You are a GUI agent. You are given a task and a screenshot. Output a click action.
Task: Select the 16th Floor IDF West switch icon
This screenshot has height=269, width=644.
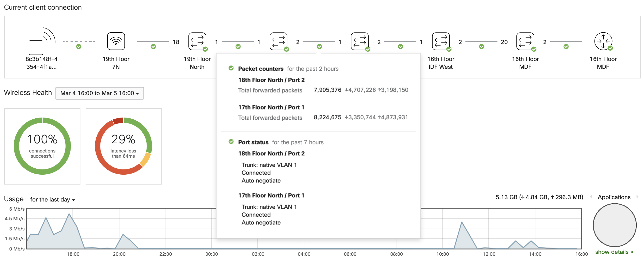coord(441,41)
